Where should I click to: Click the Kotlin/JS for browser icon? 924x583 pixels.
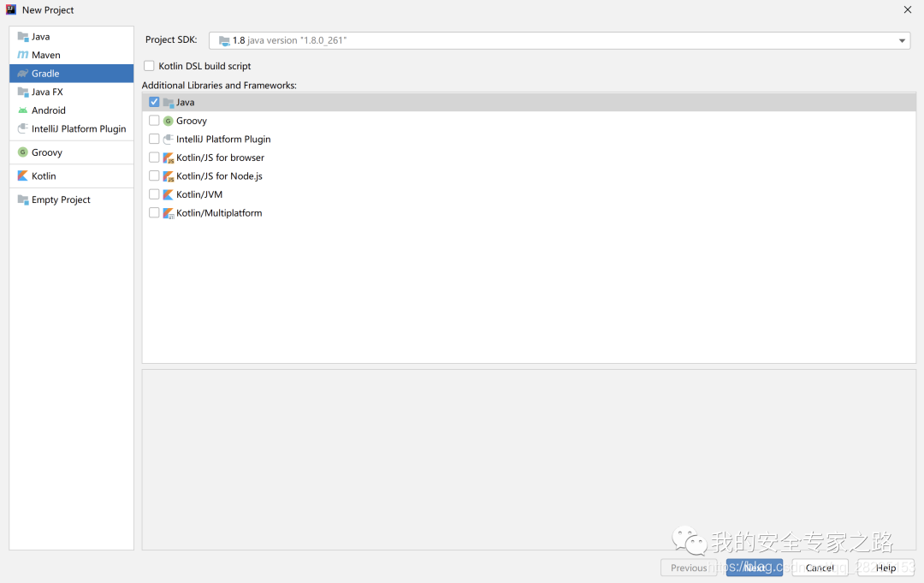pyautogui.click(x=169, y=158)
